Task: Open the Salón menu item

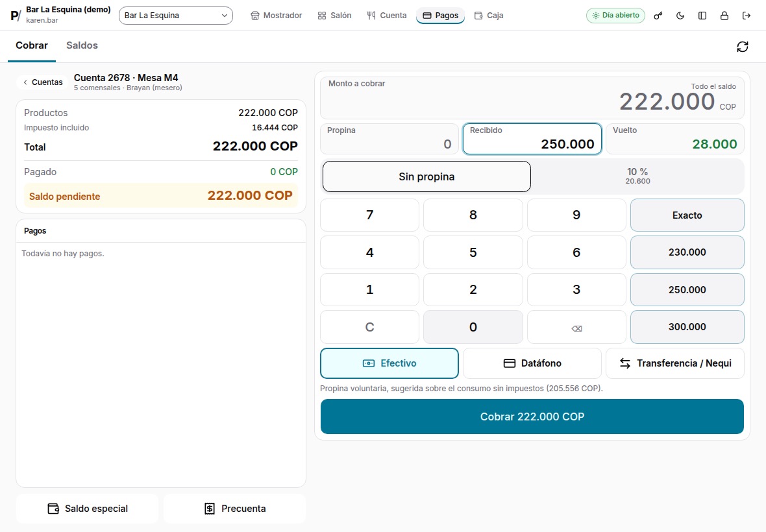Action: (334, 16)
